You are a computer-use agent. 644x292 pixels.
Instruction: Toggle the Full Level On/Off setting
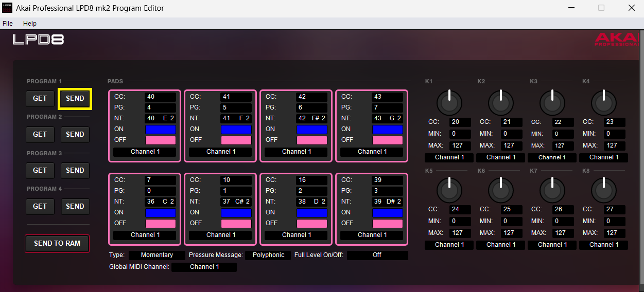coord(377,255)
